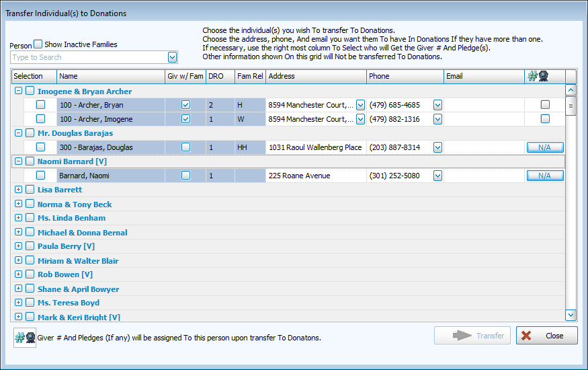The width and height of the screenshot is (588, 370).
Task: Click the Giver # column header icon
Action: (538, 76)
